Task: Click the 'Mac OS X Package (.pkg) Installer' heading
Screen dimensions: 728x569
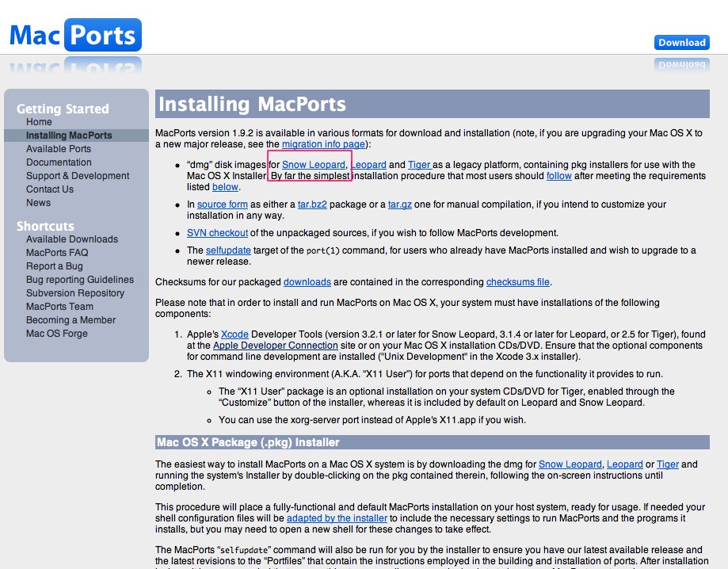Action: [x=248, y=442]
